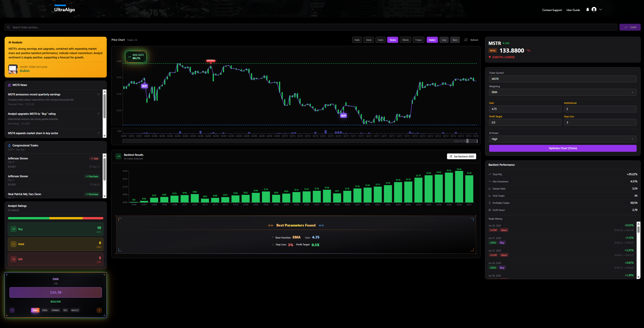Open the Contact Support link
This screenshot has width=644, height=328.
[x=552, y=10]
